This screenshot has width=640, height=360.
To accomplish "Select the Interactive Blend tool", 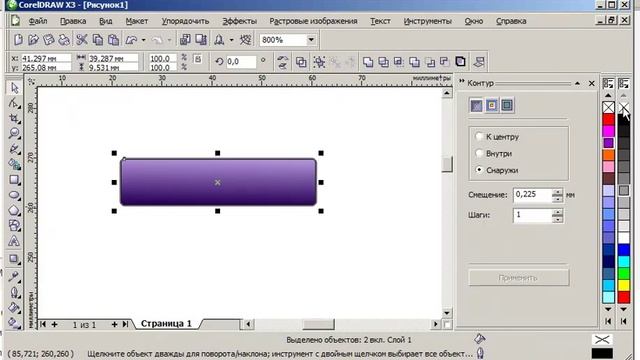I will coord(14,259).
